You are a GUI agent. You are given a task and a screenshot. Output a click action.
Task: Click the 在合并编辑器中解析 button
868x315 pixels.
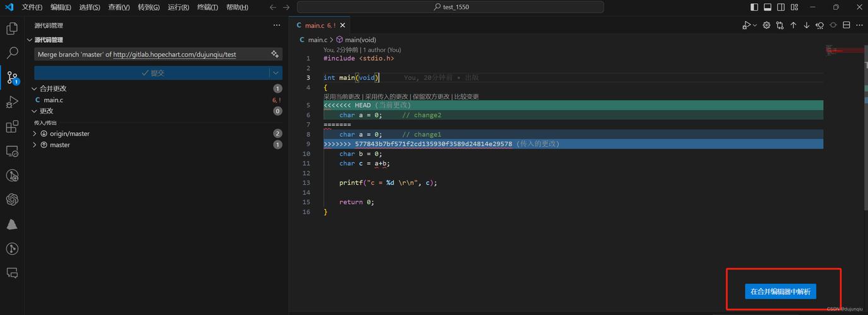[x=780, y=292]
